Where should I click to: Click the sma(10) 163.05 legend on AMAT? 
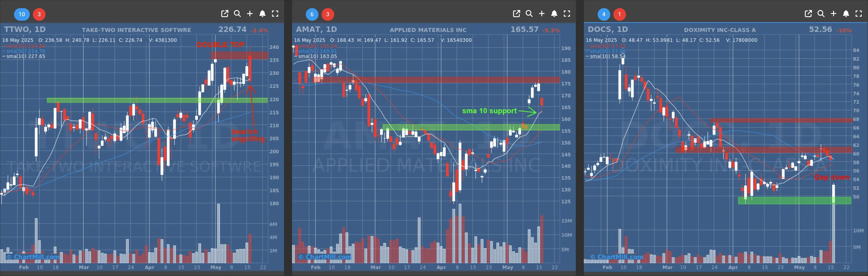(315, 56)
